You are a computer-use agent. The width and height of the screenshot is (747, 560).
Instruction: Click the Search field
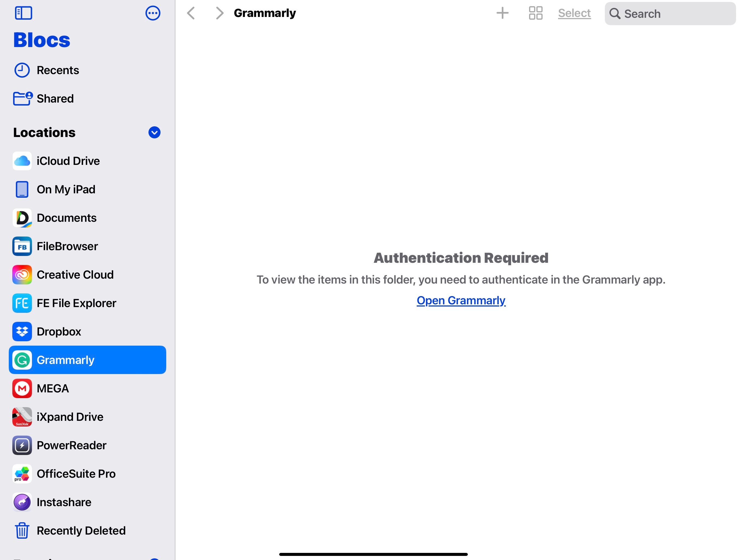670,13
